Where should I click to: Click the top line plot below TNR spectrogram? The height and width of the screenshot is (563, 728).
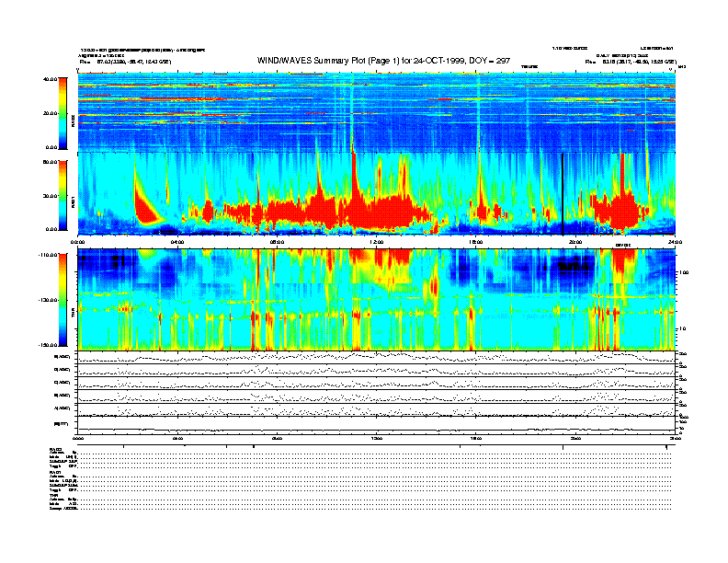[377, 357]
